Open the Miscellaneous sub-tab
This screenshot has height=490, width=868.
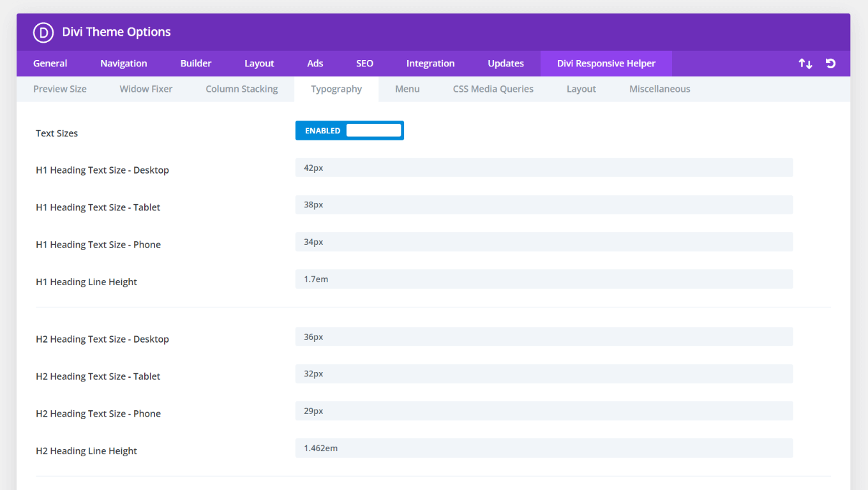click(660, 89)
